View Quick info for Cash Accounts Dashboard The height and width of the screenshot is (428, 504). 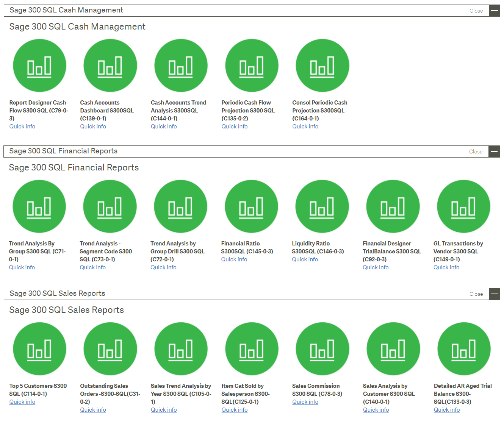(x=93, y=127)
